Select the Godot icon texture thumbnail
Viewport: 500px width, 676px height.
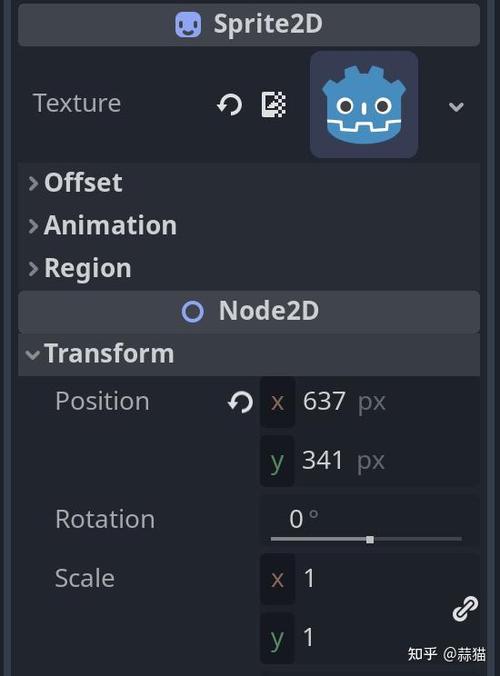[364, 104]
